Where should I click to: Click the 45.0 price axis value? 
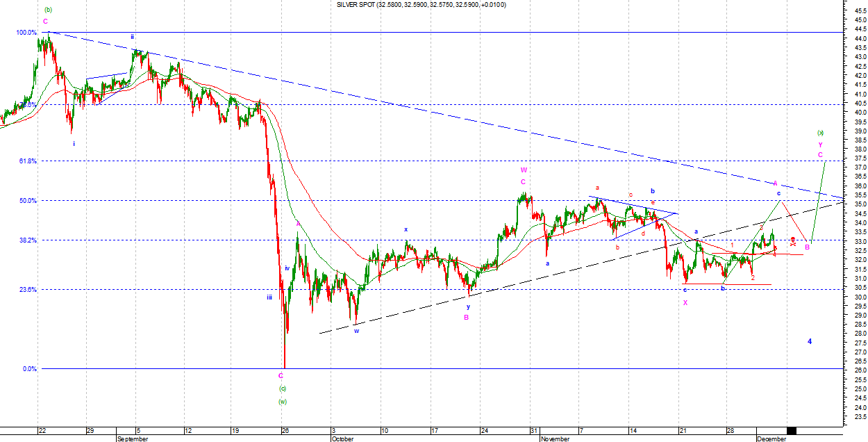860,20
